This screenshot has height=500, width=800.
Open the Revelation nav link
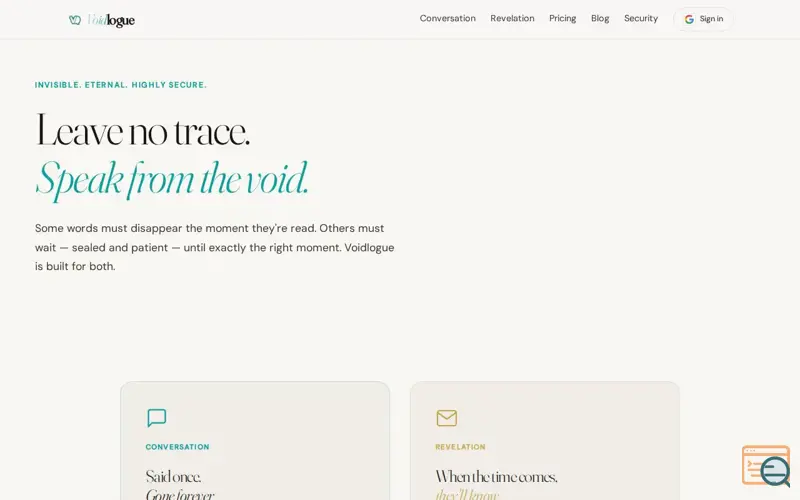[x=512, y=18]
